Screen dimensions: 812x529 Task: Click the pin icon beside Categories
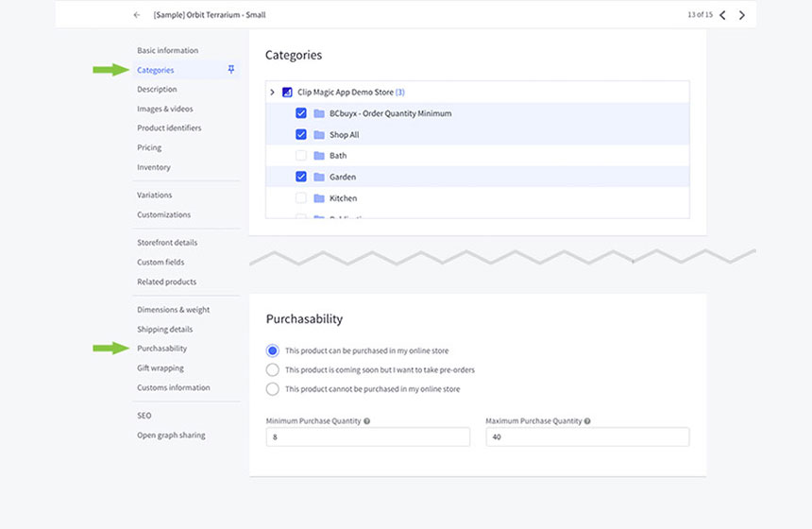coord(231,70)
